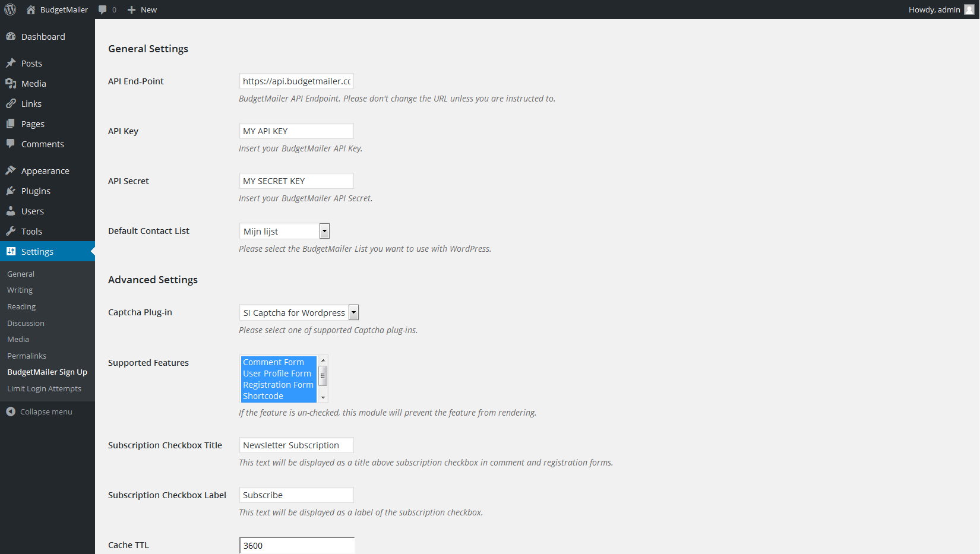Viewport: 980px width, 554px height.
Task: Select Comment Form in Supported Features
Action: point(279,362)
